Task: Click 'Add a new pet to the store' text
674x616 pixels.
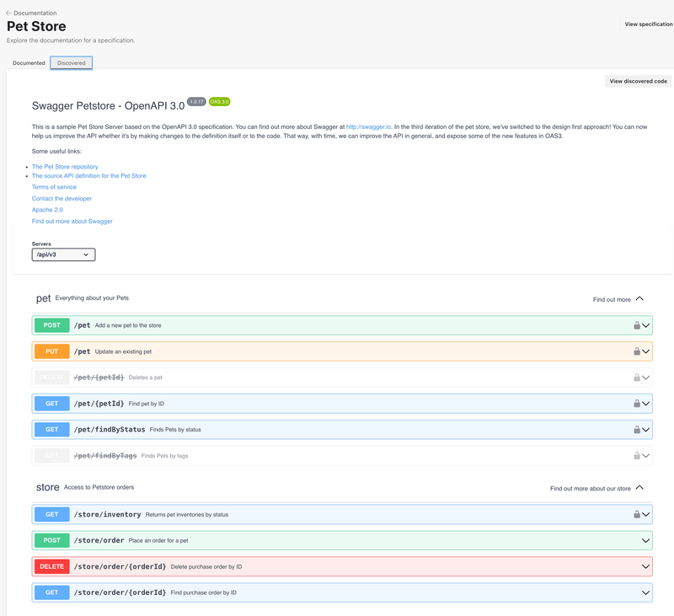Action: point(128,325)
